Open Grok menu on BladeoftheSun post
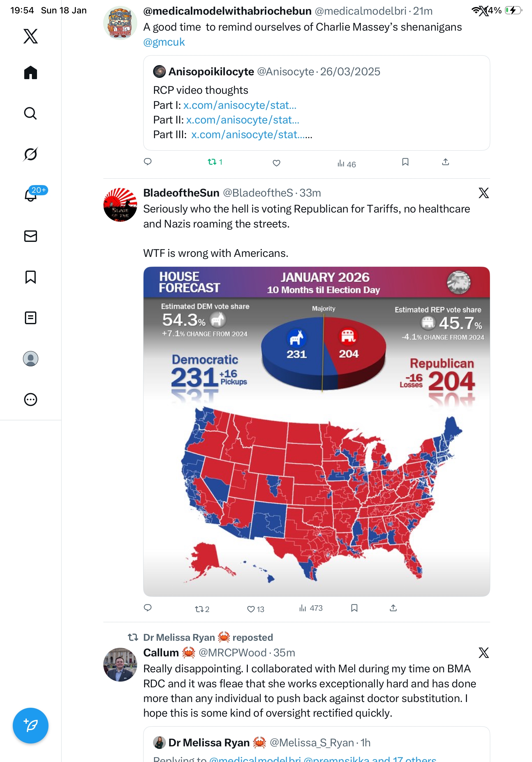The image size is (532, 762). click(484, 193)
